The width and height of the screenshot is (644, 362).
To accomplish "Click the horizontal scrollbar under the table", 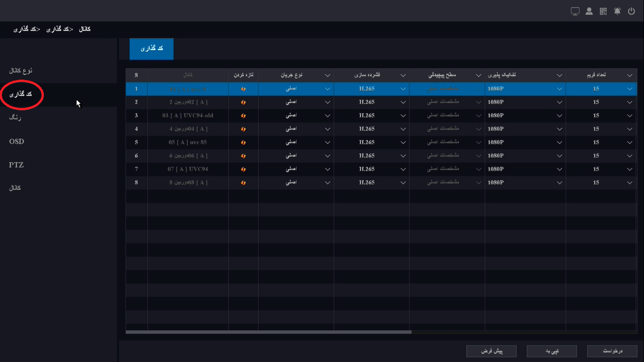I will (269, 332).
